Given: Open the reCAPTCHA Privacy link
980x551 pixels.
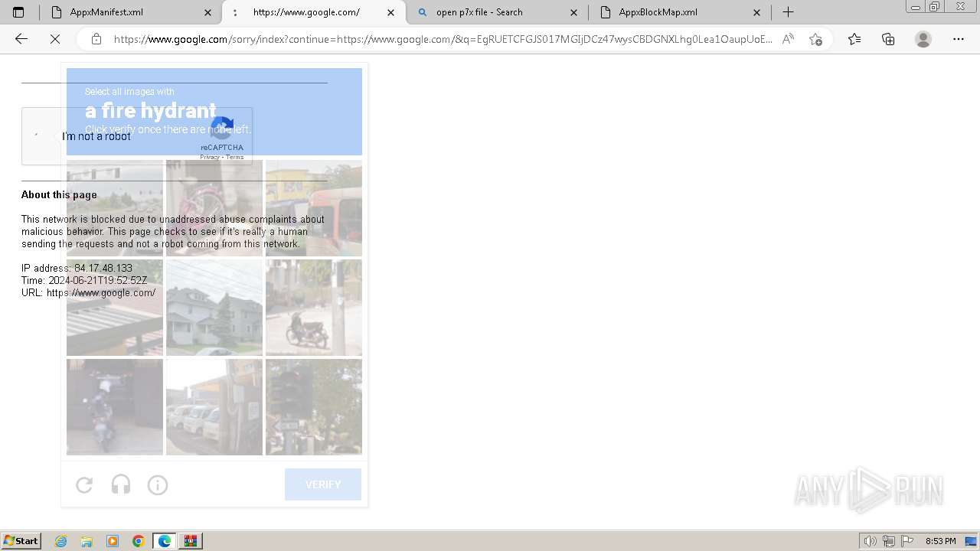Looking at the screenshot, I should pos(210,157).
